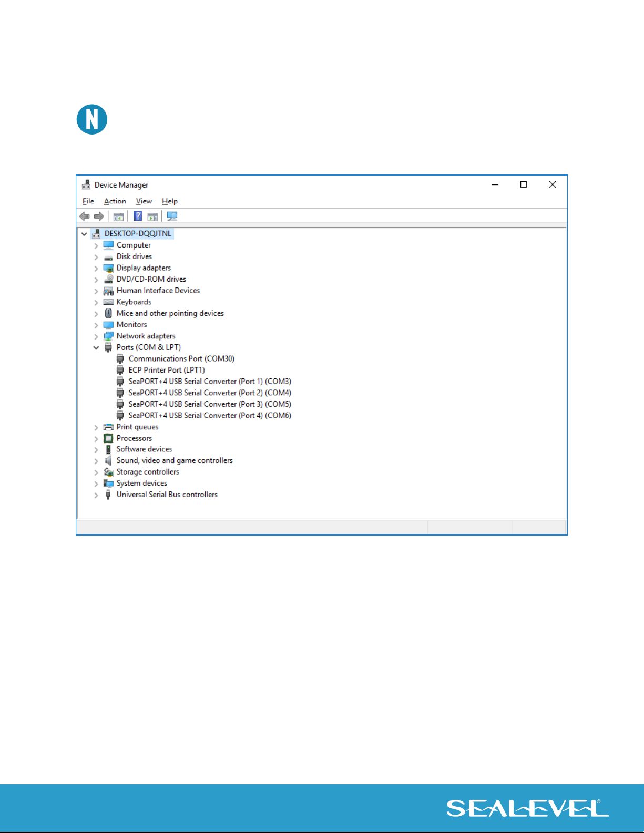
Task: Select Communications Port (COM30)
Action: coord(181,358)
